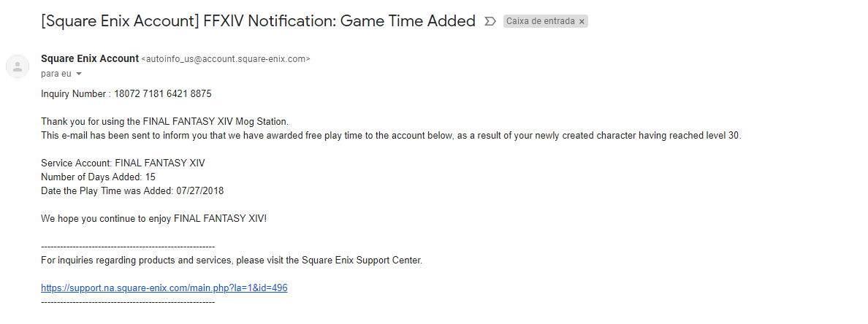Click the sender's profile avatar icon
Viewport: 868px width, 324px height.
(17, 66)
